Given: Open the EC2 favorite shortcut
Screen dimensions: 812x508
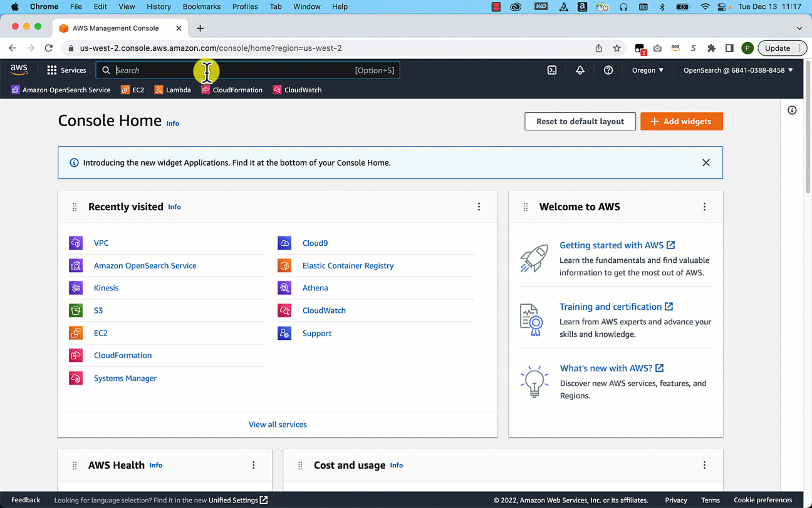Looking at the screenshot, I should (132, 90).
